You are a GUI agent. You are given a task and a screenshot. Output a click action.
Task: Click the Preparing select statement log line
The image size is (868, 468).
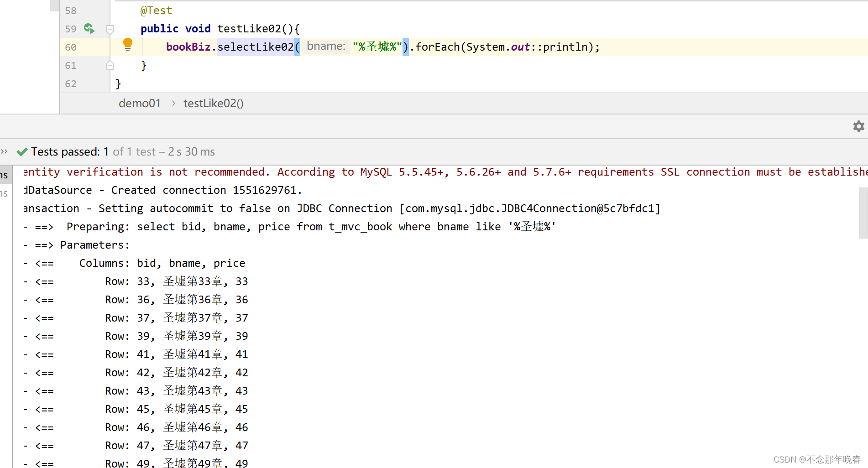click(x=289, y=227)
